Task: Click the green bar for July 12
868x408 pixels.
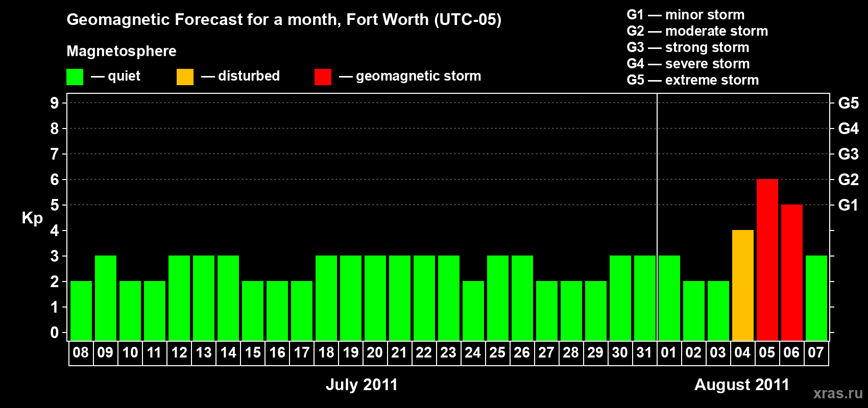Action: (x=179, y=298)
